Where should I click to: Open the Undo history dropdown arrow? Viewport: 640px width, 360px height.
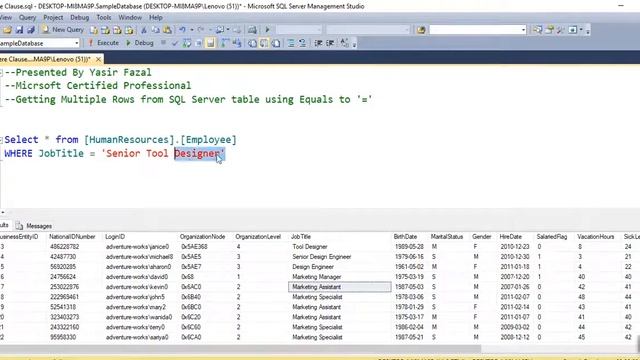[191, 30]
